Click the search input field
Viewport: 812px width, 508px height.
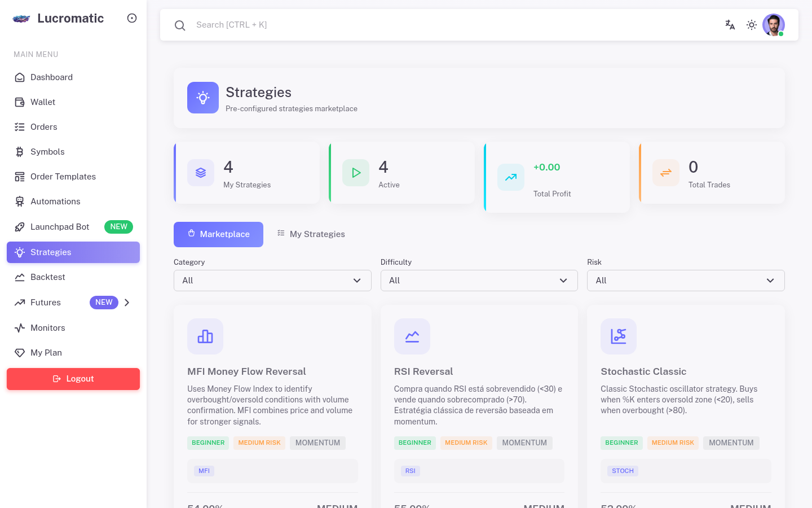395,25
